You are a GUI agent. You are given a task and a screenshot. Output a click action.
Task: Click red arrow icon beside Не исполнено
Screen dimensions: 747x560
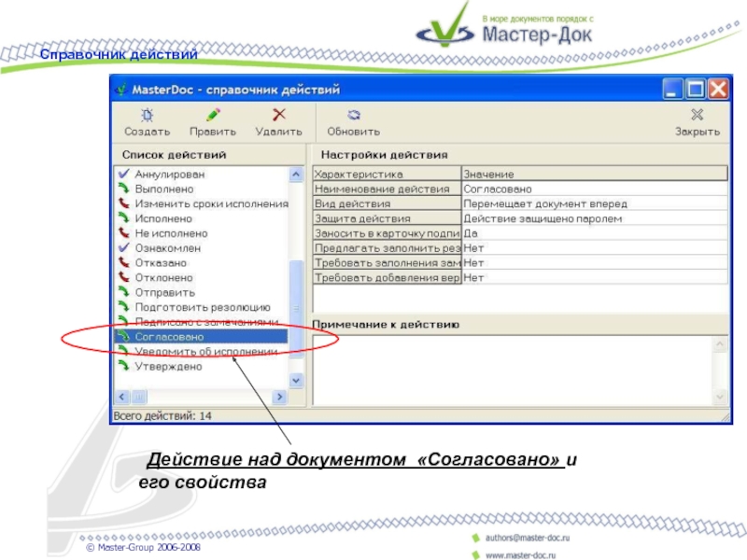(x=124, y=232)
